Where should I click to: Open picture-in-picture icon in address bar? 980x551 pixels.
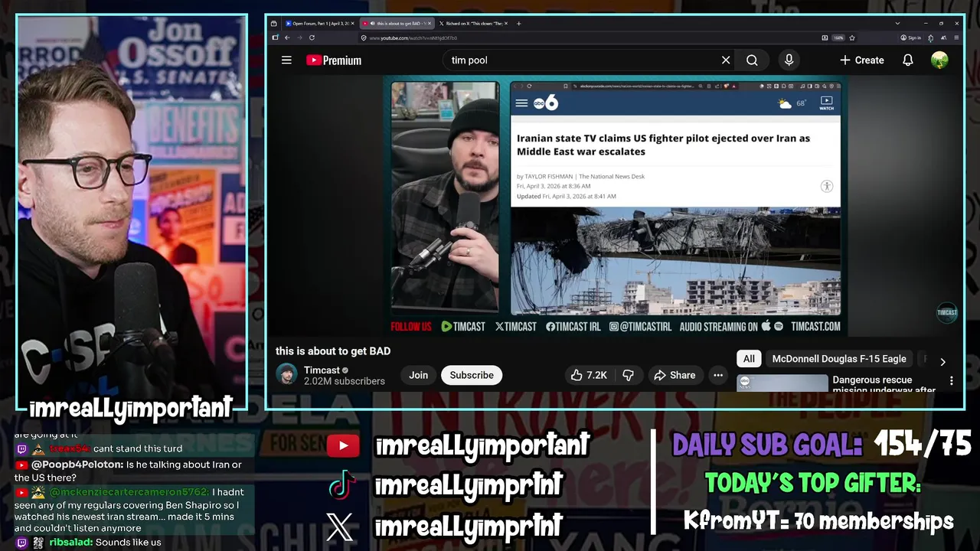coord(825,37)
